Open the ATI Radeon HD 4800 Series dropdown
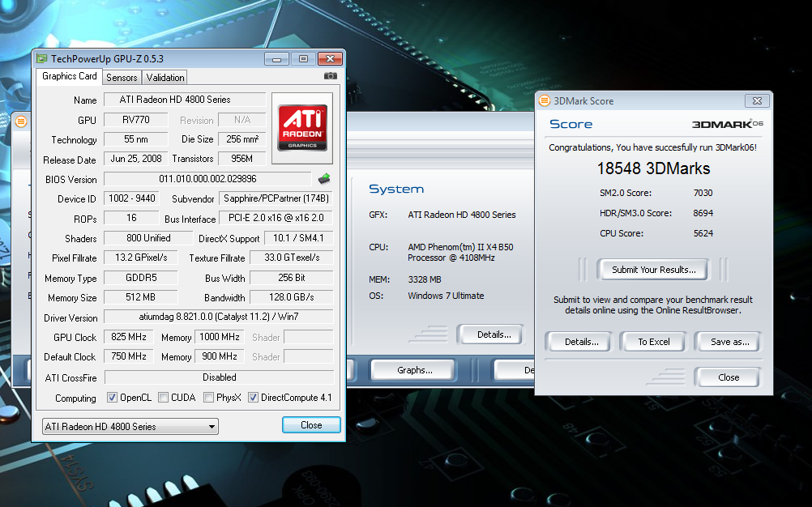 [x=130, y=427]
